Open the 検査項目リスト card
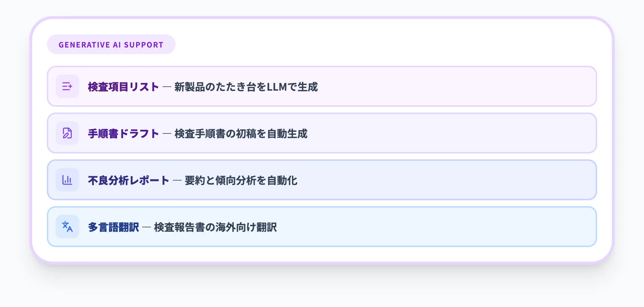Viewport: 644px width, 307px height. (322, 86)
